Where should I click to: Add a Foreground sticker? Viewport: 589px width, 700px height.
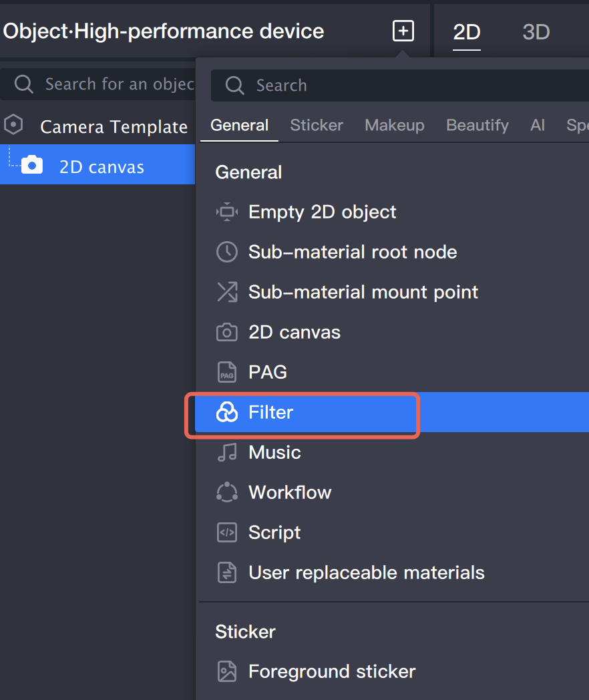pos(331,672)
